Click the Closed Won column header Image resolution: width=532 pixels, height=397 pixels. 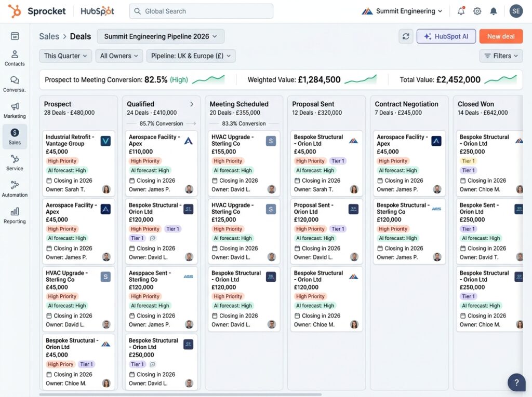click(476, 104)
